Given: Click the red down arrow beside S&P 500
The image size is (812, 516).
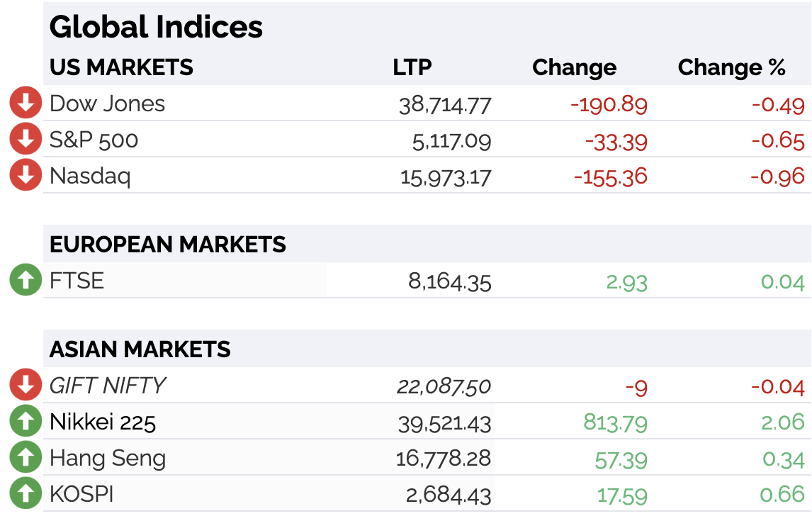Looking at the screenshot, I should click(x=26, y=139).
